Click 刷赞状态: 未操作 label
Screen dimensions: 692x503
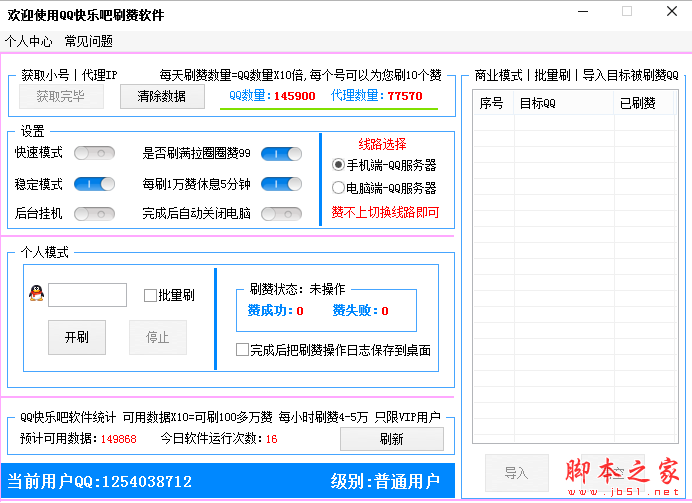[x=297, y=289]
